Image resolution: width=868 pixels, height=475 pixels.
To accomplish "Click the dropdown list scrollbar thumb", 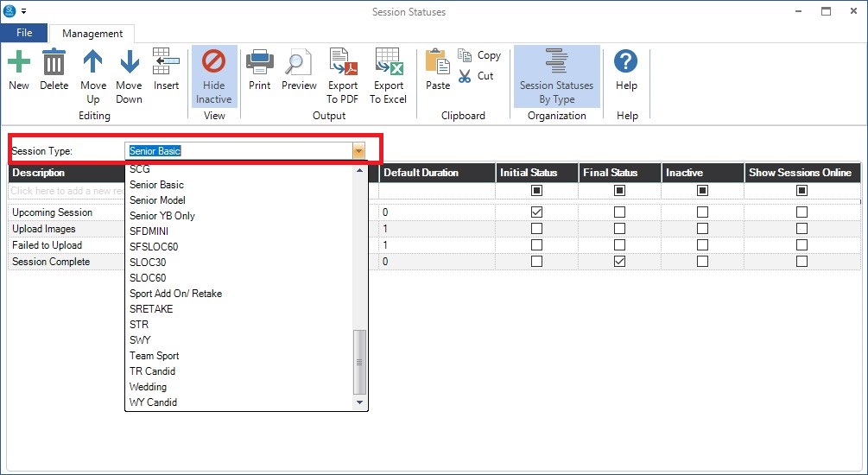I will pos(360,362).
